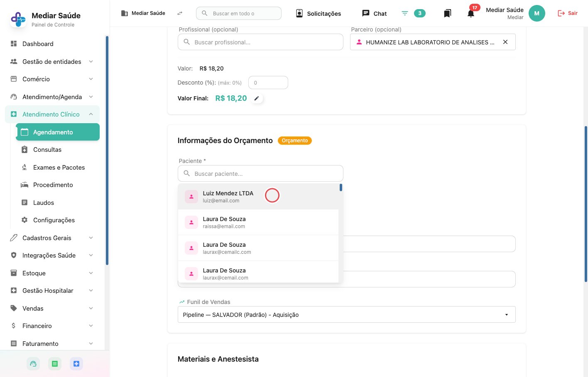Screen dimensions: 588x377
Task: Click the Desconto percentage input field
Action: point(268,83)
